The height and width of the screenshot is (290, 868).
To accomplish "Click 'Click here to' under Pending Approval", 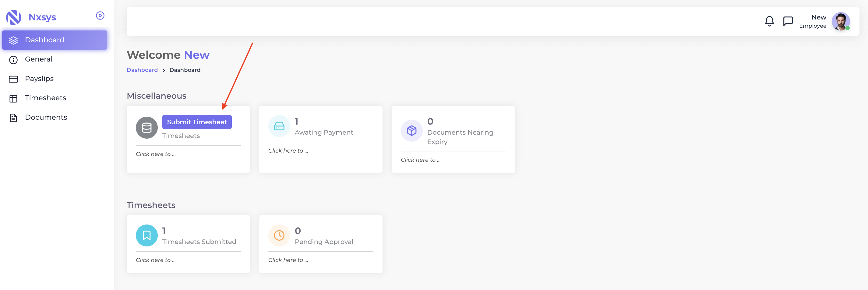I will tap(288, 260).
